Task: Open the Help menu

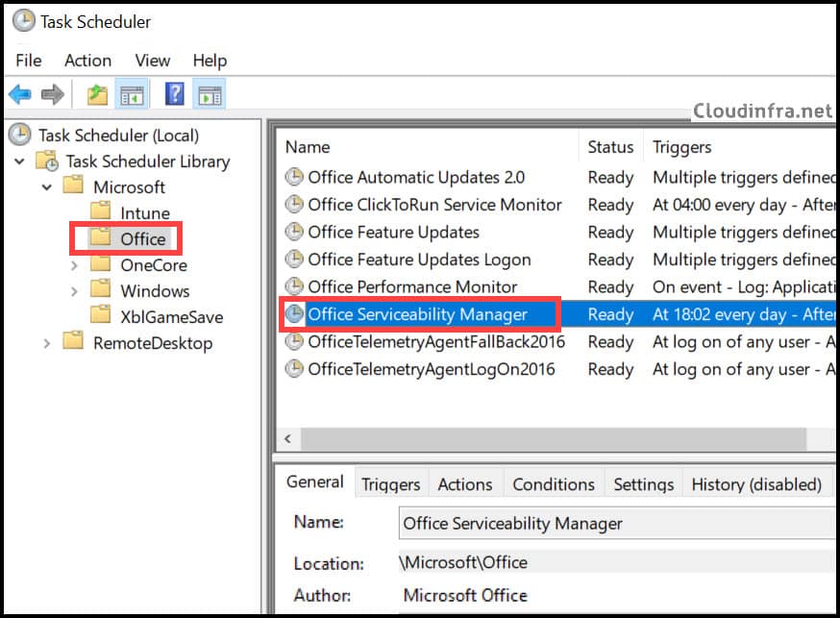Action: click(210, 61)
